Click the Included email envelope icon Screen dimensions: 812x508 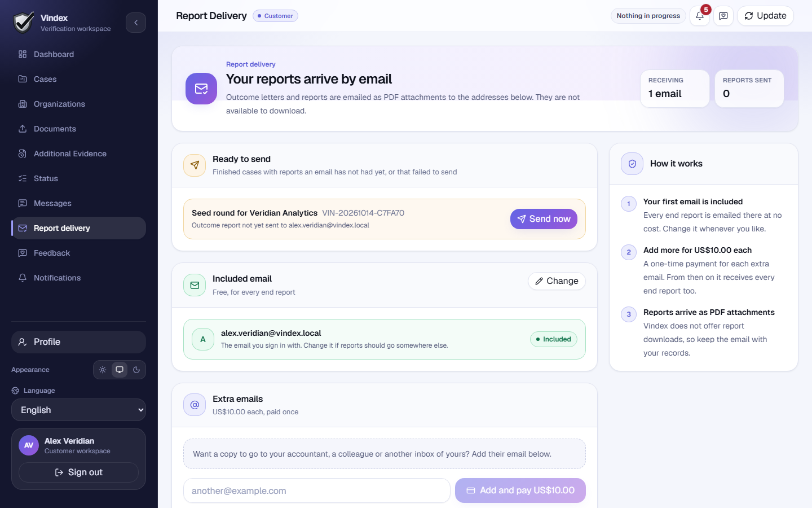coord(195,285)
